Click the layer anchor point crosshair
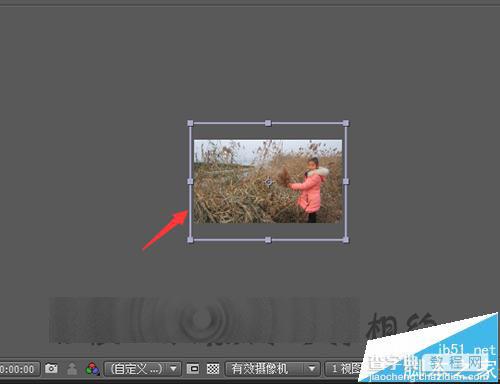The height and width of the screenshot is (384, 500). point(268,182)
